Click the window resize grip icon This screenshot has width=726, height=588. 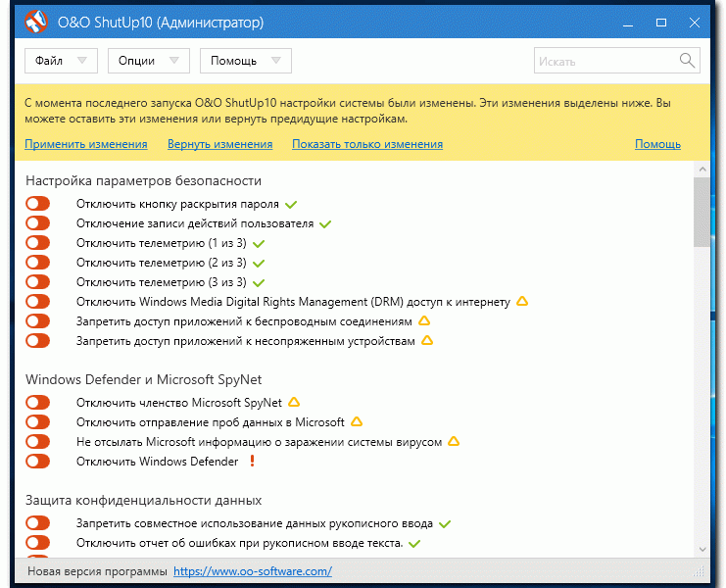click(699, 571)
